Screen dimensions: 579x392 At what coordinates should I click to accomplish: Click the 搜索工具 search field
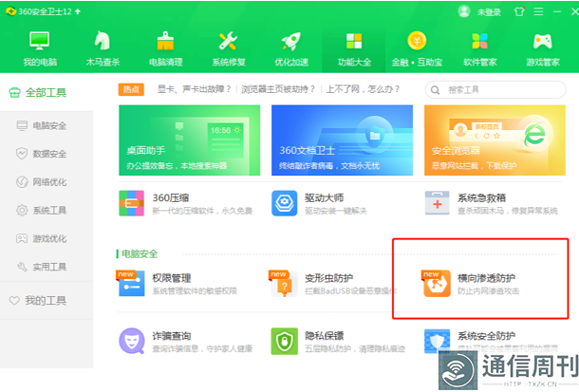point(495,89)
